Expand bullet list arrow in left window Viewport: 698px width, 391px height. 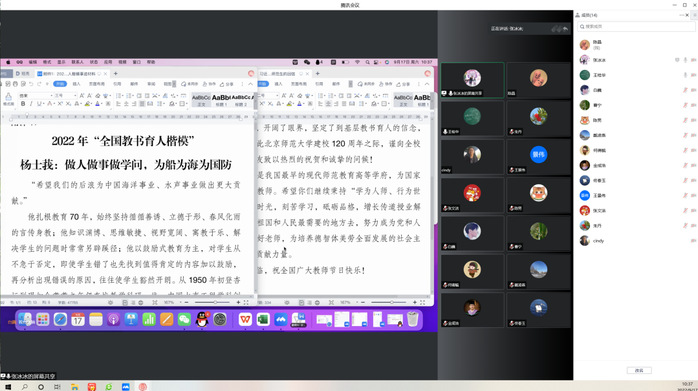123,96
